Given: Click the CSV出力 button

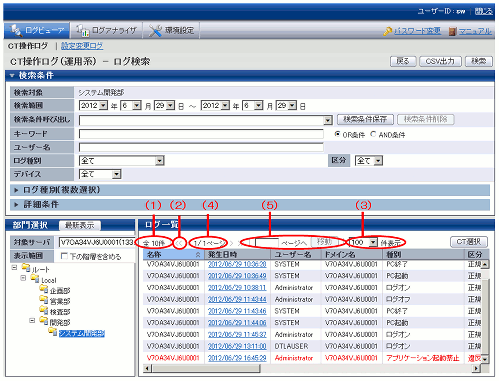Looking at the screenshot, I should tap(440, 61).
